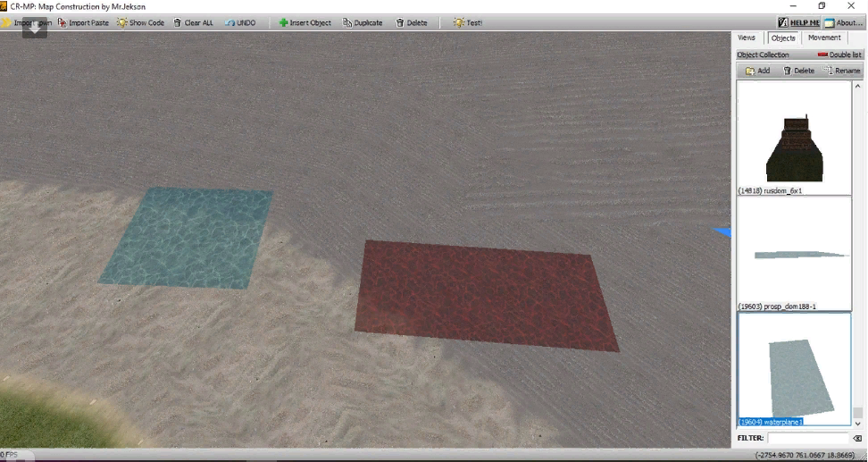
Task: Select the prosp_dom188-1 object thumbnail
Action: (x=795, y=254)
